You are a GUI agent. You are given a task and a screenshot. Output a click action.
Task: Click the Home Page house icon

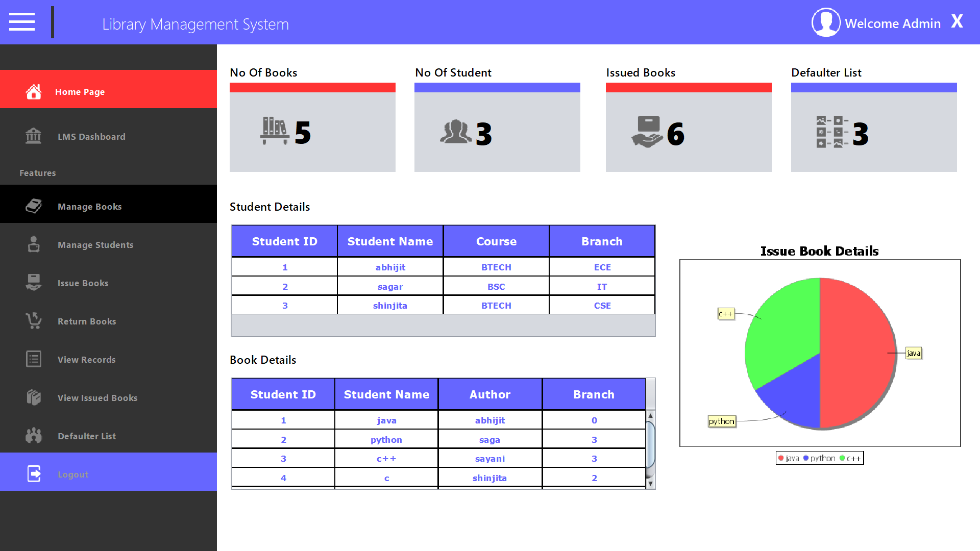(x=34, y=92)
